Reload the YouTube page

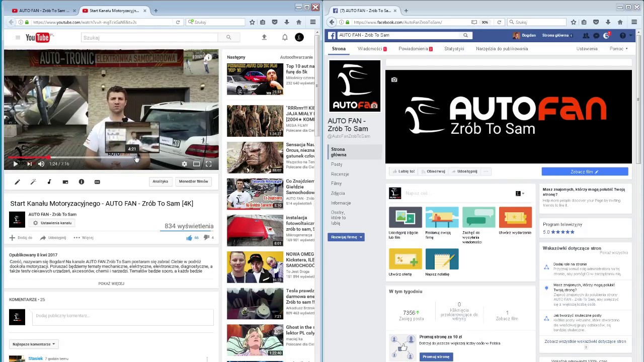click(x=178, y=22)
